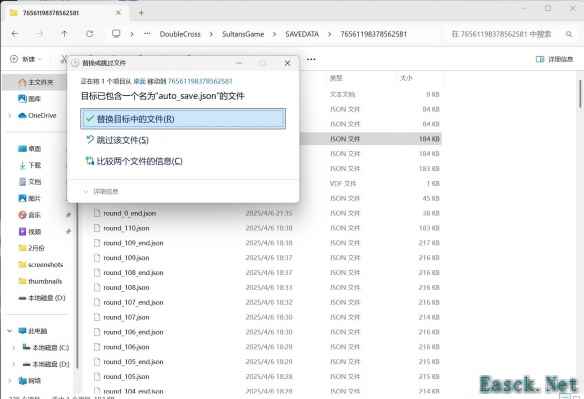Click the This PC monitor icon in address bar
This screenshot has height=399, width=584.
[x=116, y=34]
